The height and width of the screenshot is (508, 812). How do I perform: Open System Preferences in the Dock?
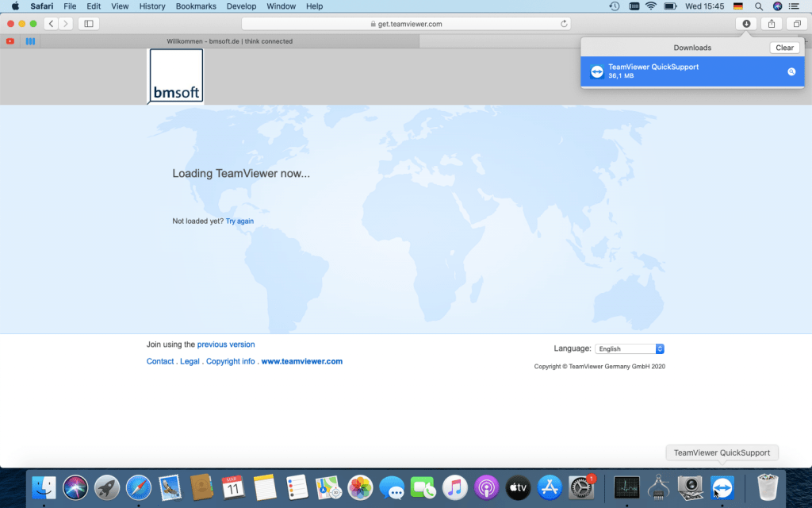coord(581,487)
